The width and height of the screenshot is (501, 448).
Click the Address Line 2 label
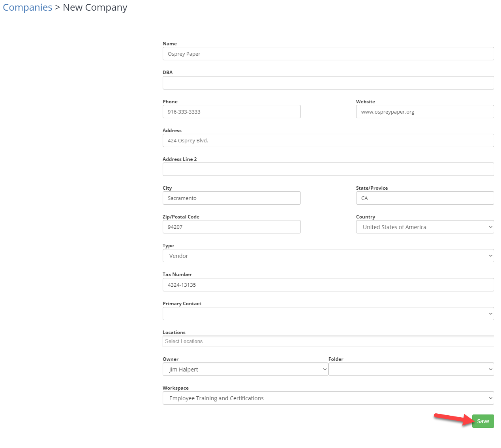tap(180, 159)
